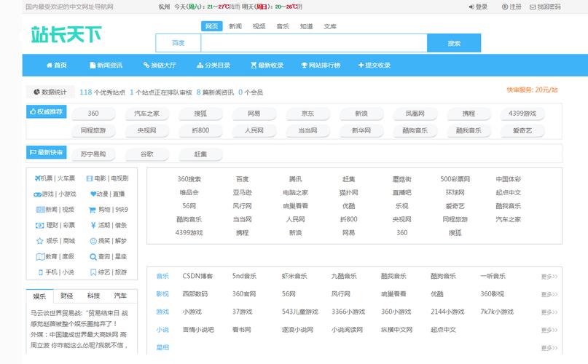Image resolution: width=588 pixels, height=364 pixels.
Task: Open the 站长天下 site logo
Action: (66, 34)
